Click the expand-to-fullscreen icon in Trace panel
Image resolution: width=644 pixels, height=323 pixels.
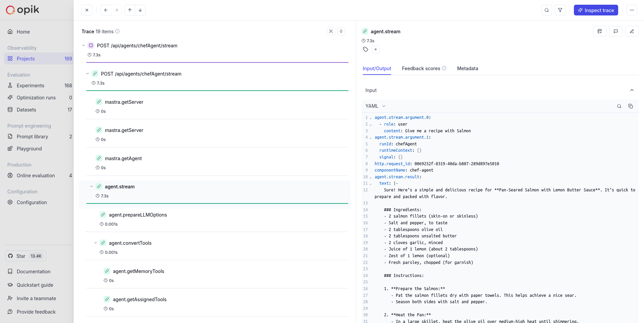pos(331,31)
